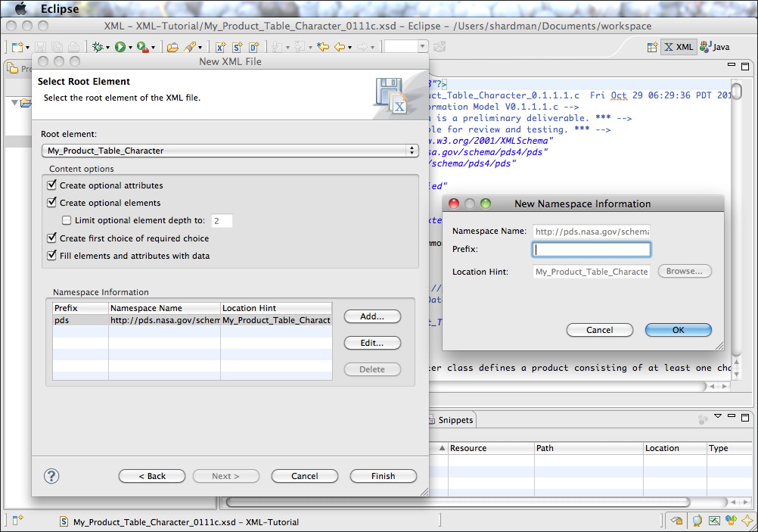Open the Back navigation history dropdown arrow
This screenshot has width=758, height=532.
[x=349, y=48]
